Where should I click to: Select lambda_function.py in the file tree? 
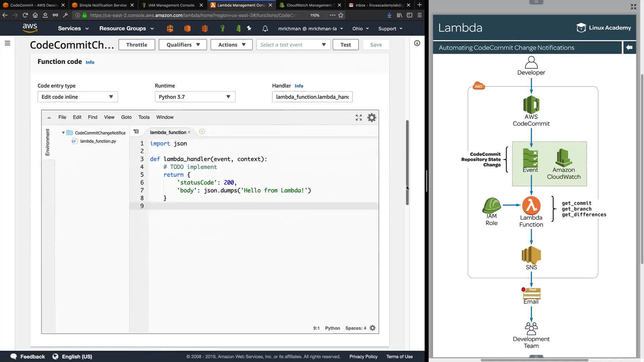tap(98, 141)
